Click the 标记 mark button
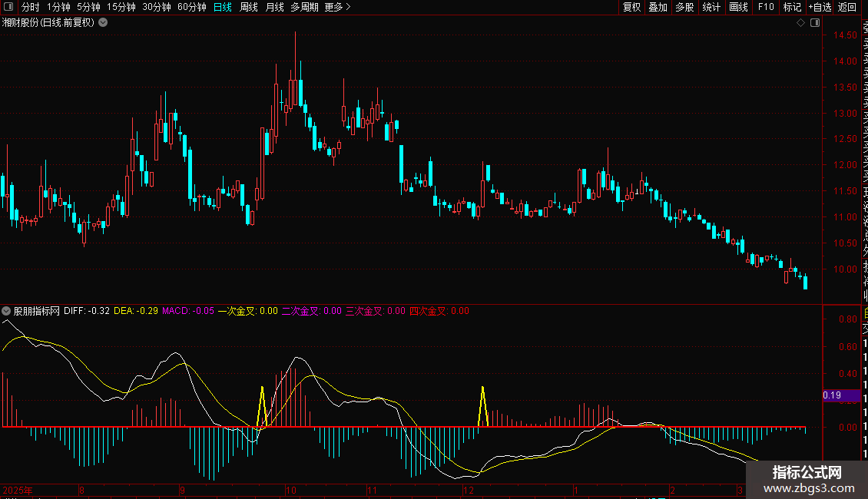This screenshot has height=499, width=868. (x=792, y=7)
